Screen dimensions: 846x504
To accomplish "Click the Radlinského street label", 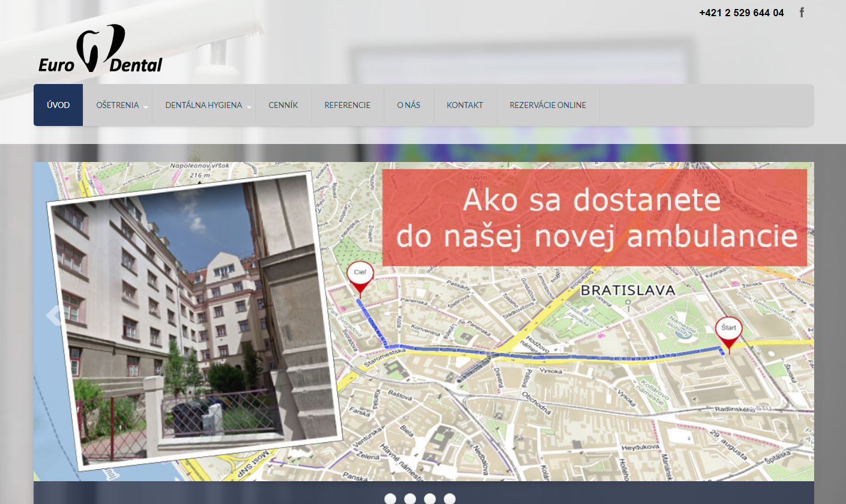I will point(736,409).
